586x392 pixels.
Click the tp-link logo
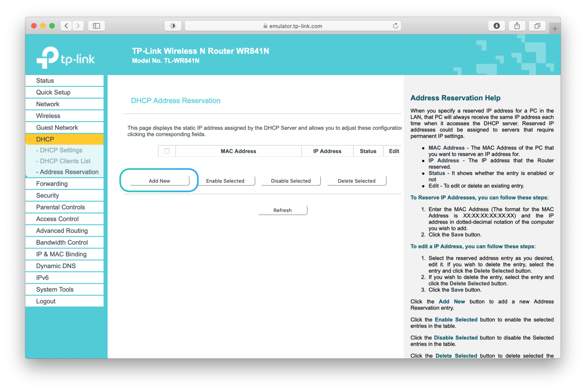click(x=66, y=58)
